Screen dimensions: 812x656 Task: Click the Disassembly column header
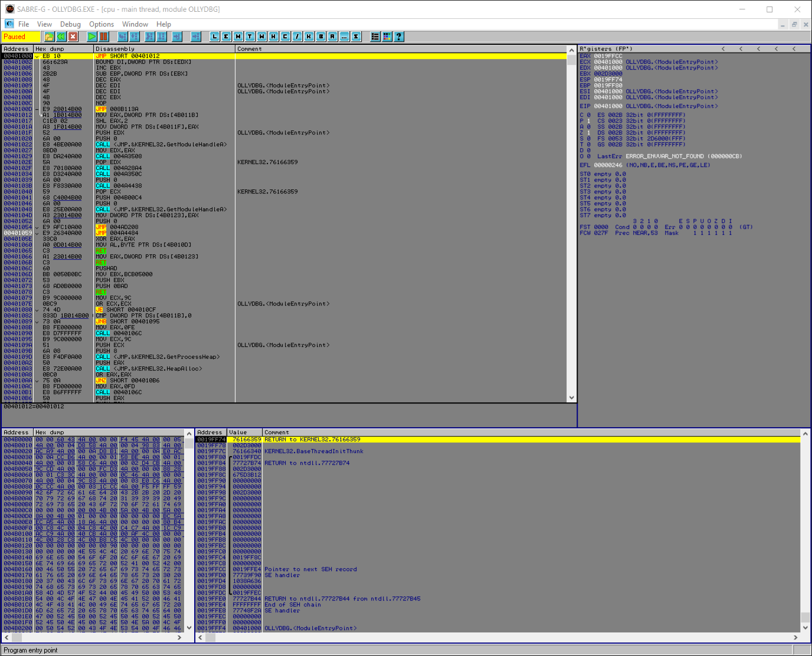pyautogui.click(x=164, y=49)
